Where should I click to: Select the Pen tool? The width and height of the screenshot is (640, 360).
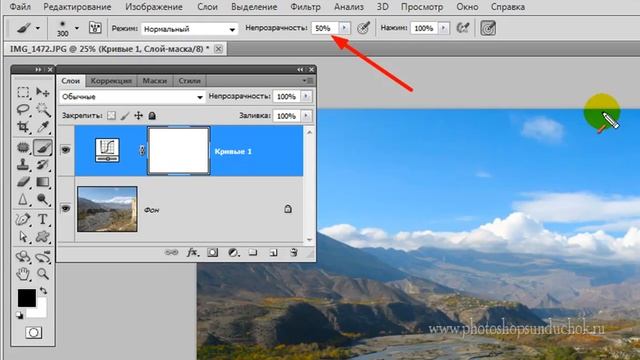(23, 219)
